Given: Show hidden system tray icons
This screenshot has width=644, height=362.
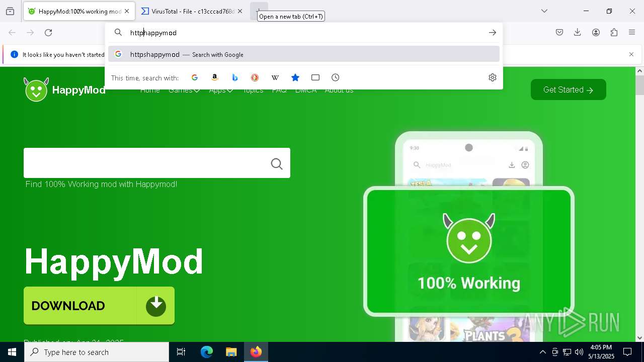Looking at the screenshot, I should point(542,352).
